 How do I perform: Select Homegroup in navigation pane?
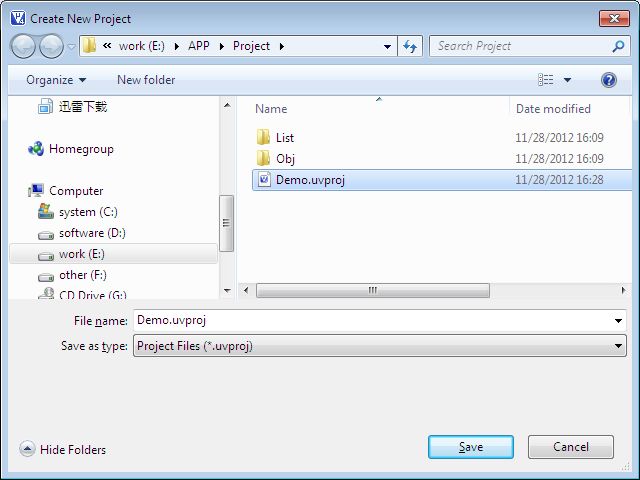coord(81,149)
